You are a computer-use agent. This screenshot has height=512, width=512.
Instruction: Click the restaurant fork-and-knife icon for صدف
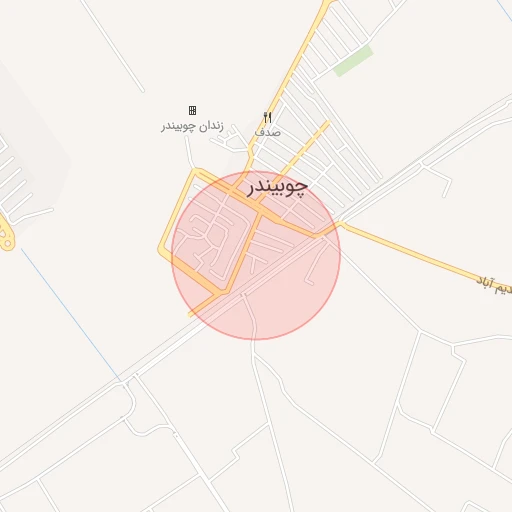click(268, 118)
